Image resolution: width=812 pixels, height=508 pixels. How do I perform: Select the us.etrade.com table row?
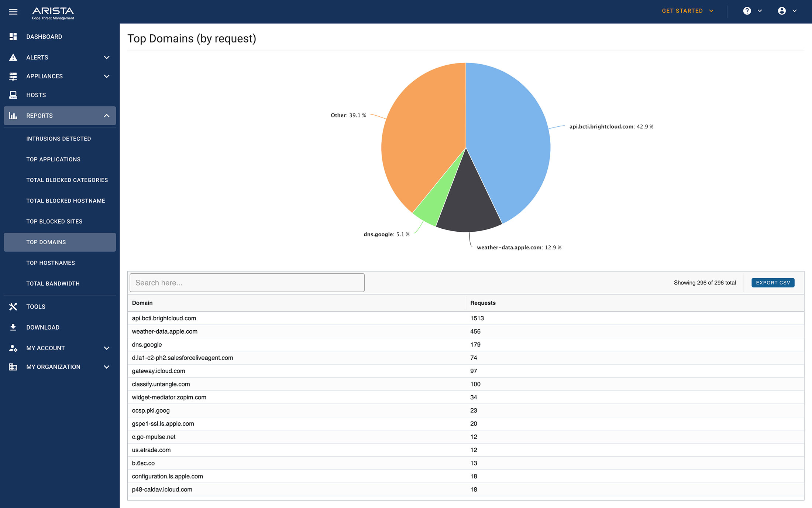pyautogui.click(x=466, y=450)
